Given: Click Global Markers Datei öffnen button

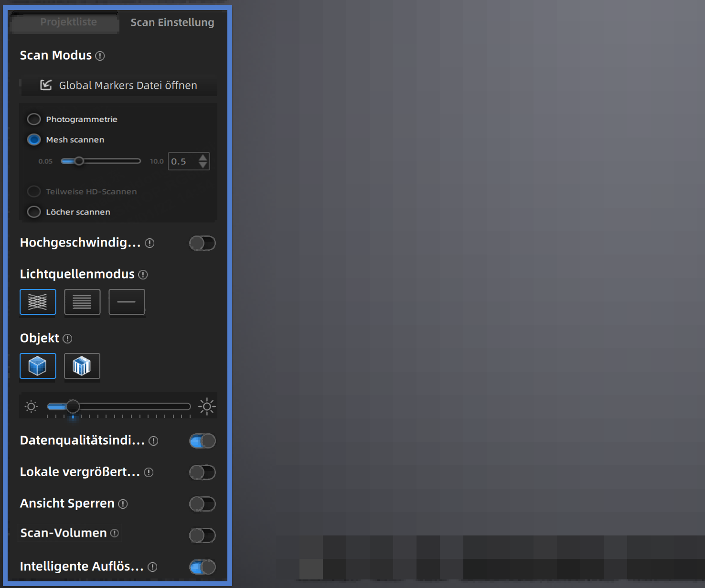Looking at the screenshot, I should tap(118, 85).
